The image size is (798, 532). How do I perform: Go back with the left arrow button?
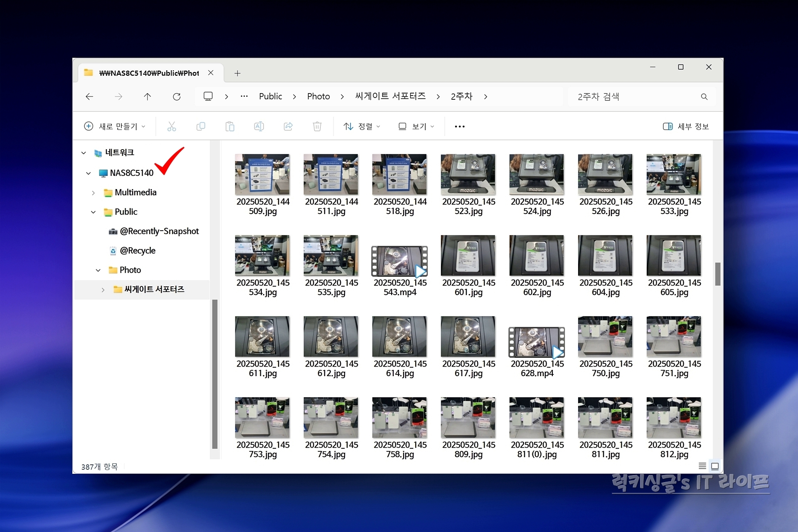(x=89, y=96)
